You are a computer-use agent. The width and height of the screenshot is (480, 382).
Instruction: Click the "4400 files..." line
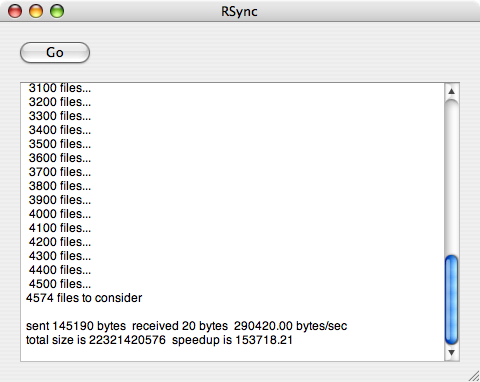pos(60,270)
